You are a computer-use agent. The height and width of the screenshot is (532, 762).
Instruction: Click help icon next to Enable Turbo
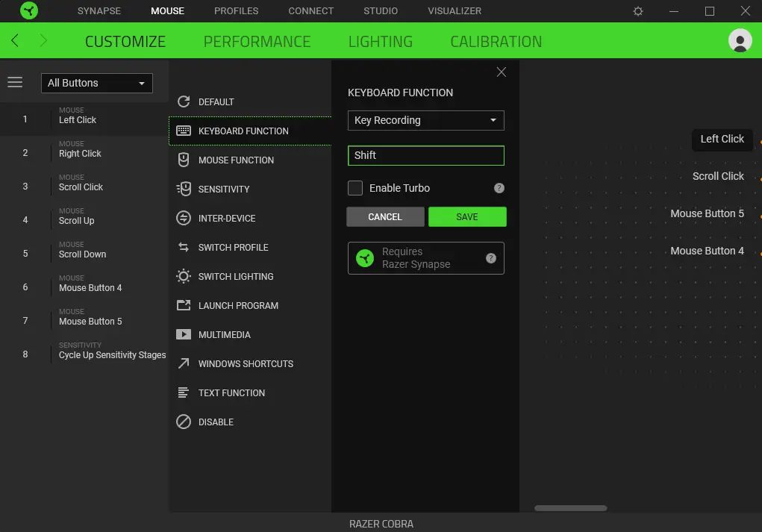[499, 188]
